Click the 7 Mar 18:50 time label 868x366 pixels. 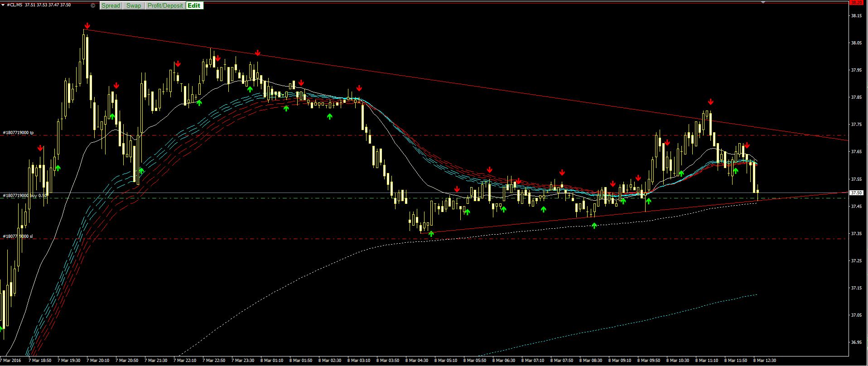(x=40, y=361)
